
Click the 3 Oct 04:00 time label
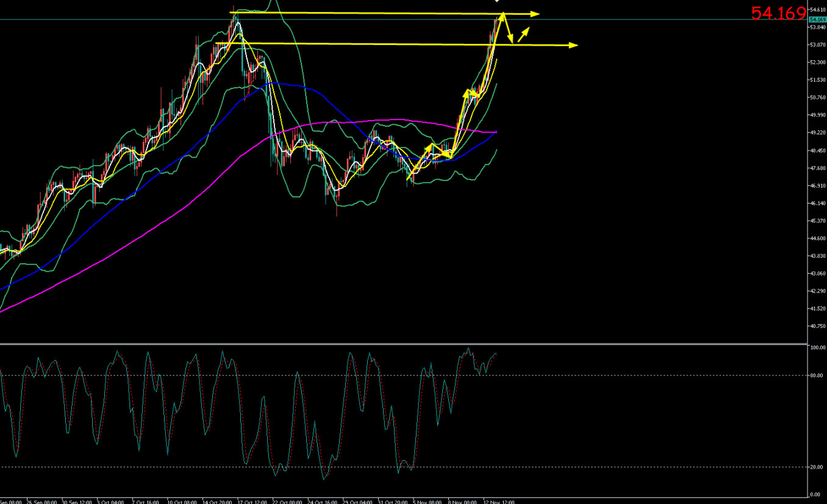(x=109, y=502)
